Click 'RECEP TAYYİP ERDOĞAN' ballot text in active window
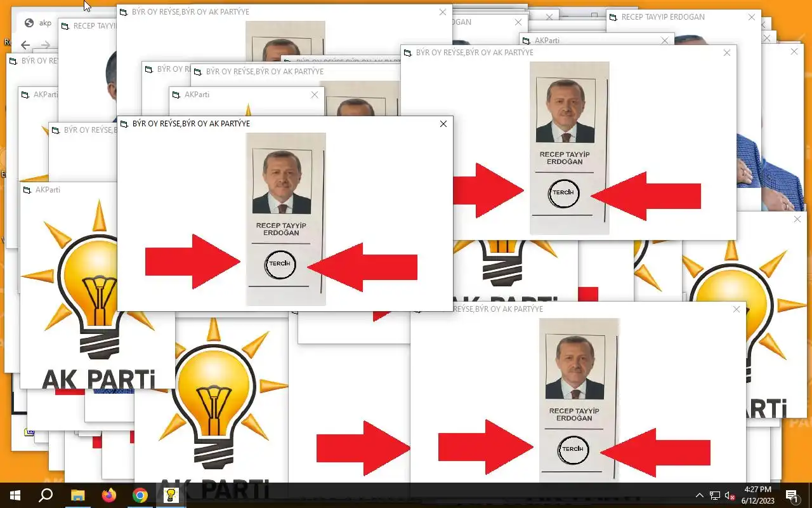Viewport: 812px width, 508px height. tap(281, 229)
